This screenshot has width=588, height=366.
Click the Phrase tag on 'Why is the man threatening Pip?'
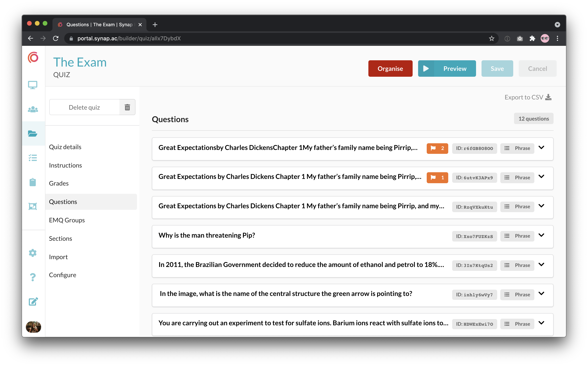[x=517, y=236]
